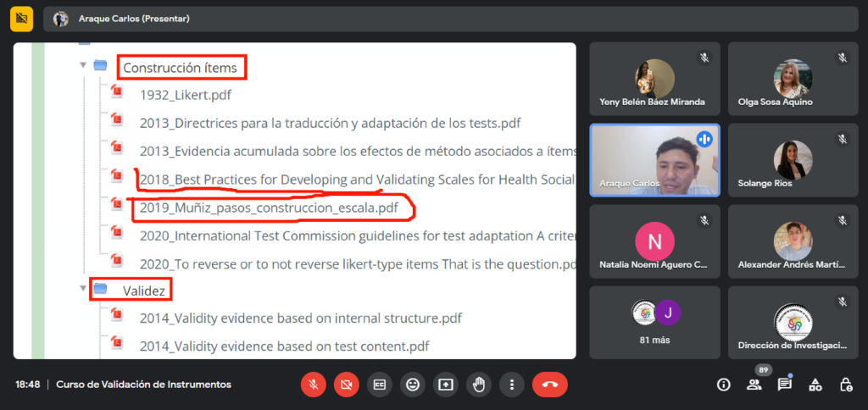This screenshot has height=410, width=868.
Task: Open 2014_Validity evidence based on internal structure.pdf
Action: click(301, 319)
